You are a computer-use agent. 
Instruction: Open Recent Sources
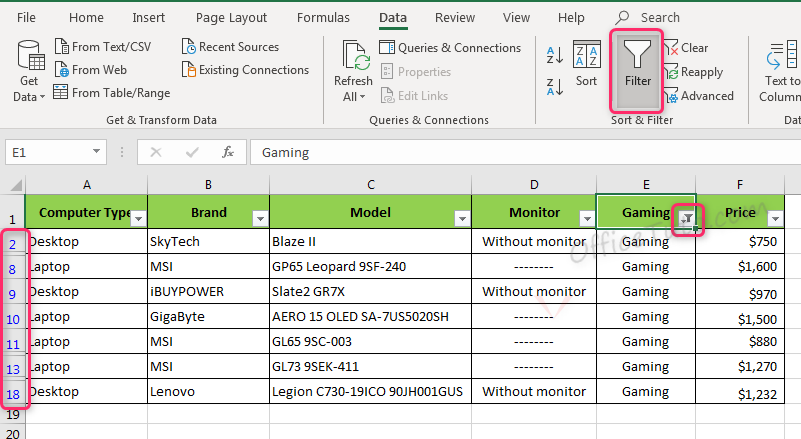[x=230, y=47]
